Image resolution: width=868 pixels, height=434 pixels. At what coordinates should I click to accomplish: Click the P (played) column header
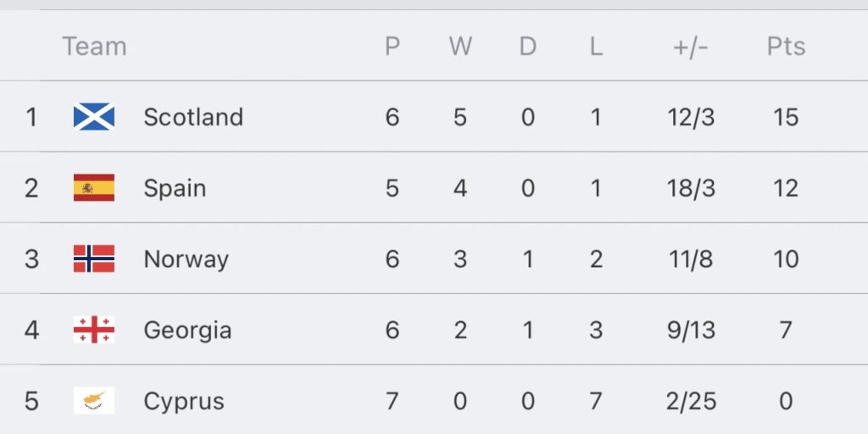[x=392, y=47]
